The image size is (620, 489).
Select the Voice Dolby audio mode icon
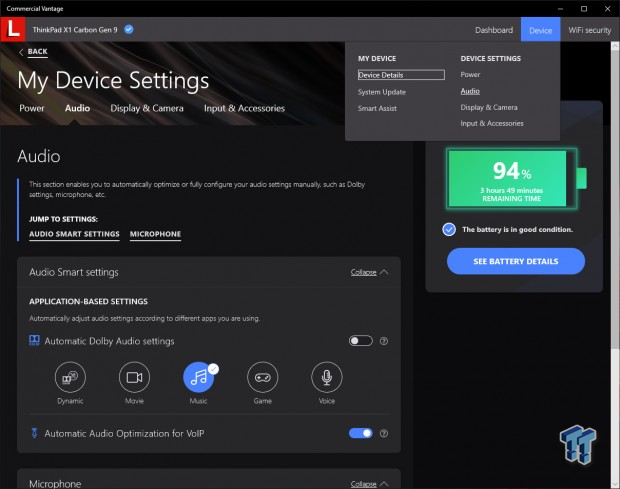(x=327, y=377)
